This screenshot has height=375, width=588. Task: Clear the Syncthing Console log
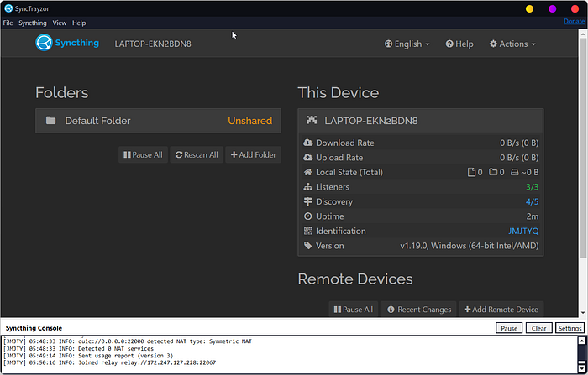(x=538, y=328)
